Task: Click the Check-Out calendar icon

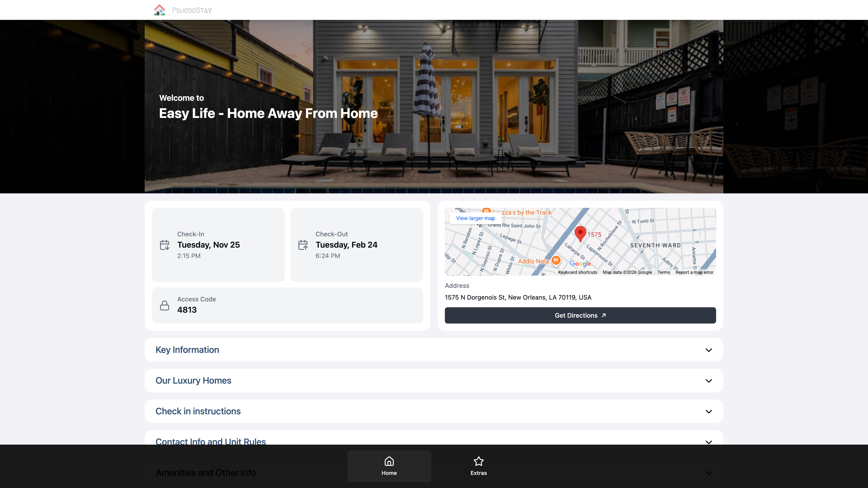Action: click(x=303, y=245)
